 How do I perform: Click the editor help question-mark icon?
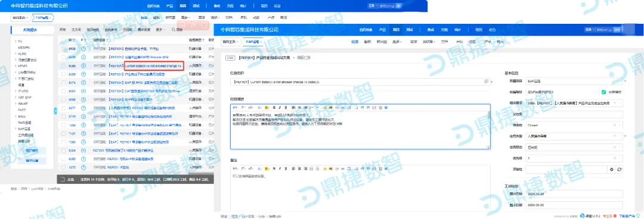pyautogui.click(x=386, y=108)
